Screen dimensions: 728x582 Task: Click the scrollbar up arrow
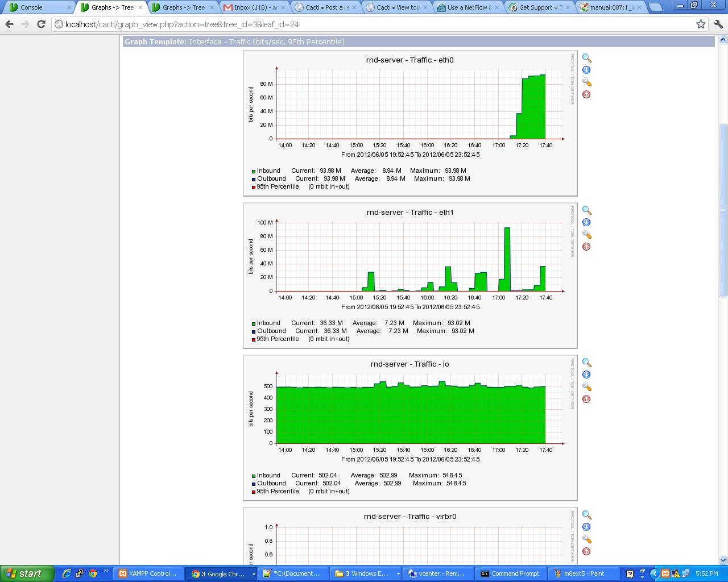(723, 40)
